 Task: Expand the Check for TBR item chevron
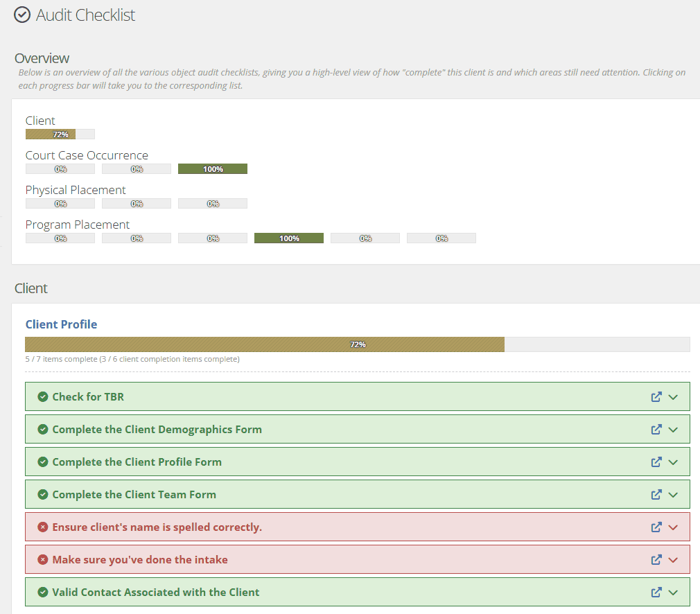coord(673,397)
